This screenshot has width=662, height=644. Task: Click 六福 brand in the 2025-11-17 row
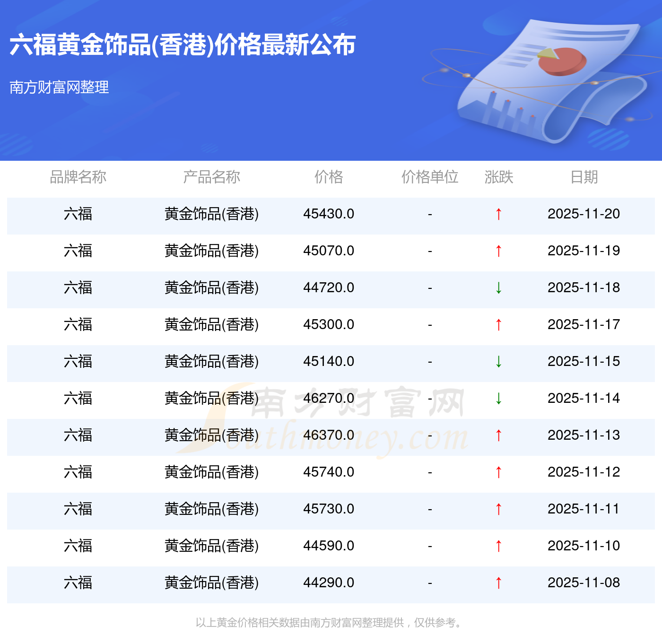tap(78, 324)
